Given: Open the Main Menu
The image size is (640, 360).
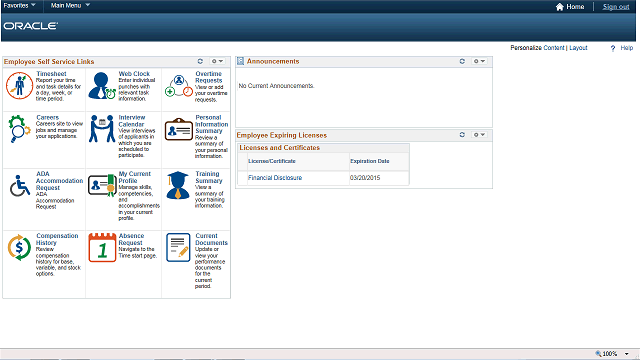Looking at the screenshot, I should click(x=70, y=5).
